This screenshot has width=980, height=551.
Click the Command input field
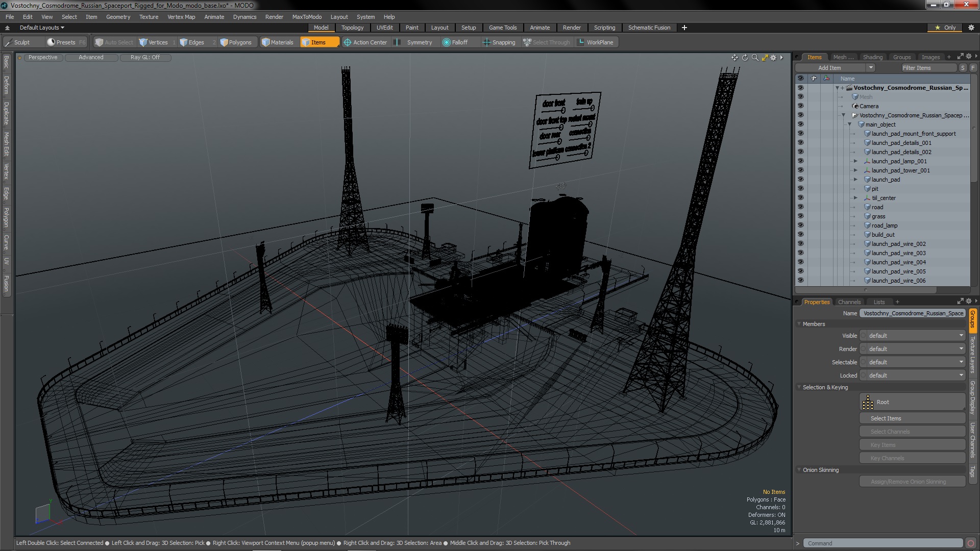883,543
